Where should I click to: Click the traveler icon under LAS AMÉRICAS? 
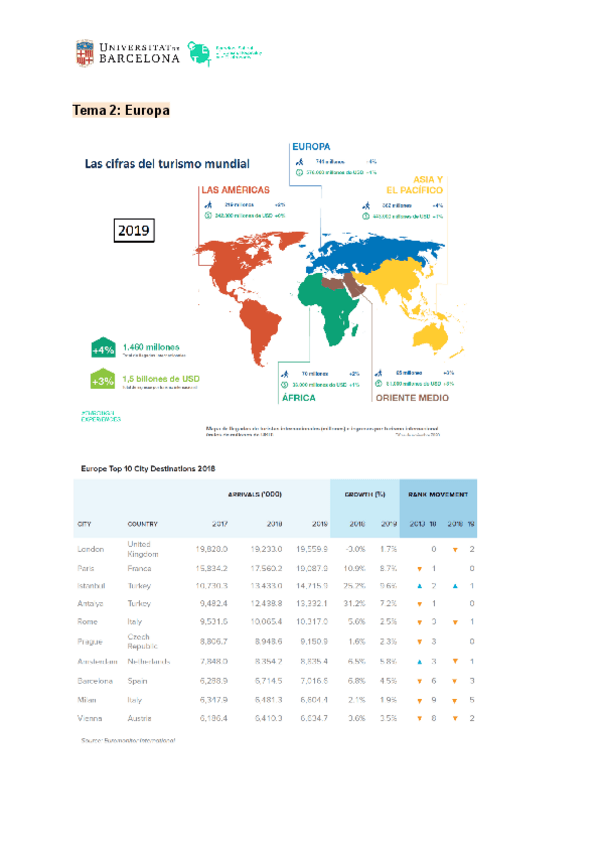tap(208, 205)
